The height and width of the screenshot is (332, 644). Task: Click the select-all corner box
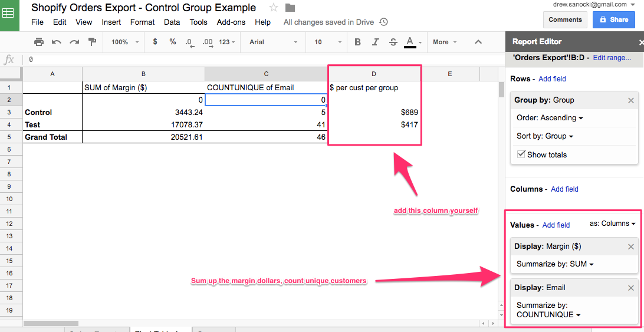[x=11, y=74]
